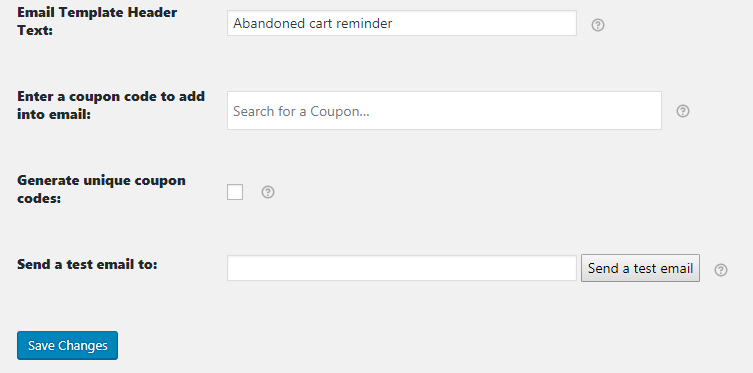Screen dimensions: 753x373
Task: Open the Search for a Coupon dropdown
Action: (444, 110)
